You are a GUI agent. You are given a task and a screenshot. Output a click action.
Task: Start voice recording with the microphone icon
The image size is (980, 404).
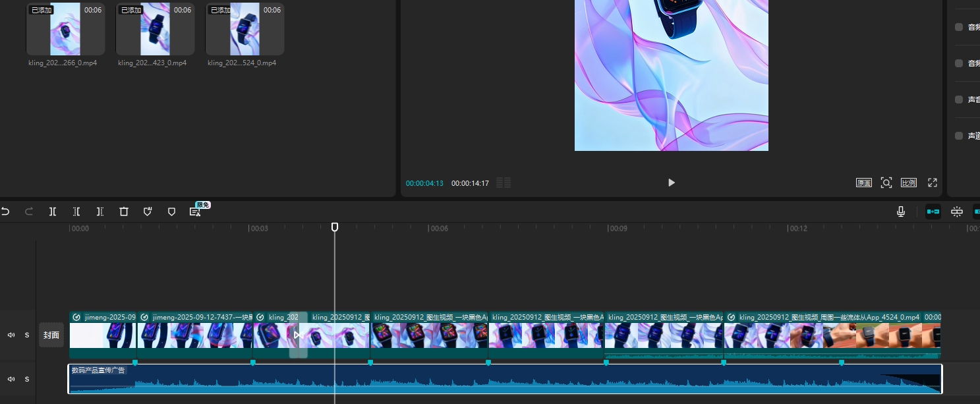[x=901, y=212]
